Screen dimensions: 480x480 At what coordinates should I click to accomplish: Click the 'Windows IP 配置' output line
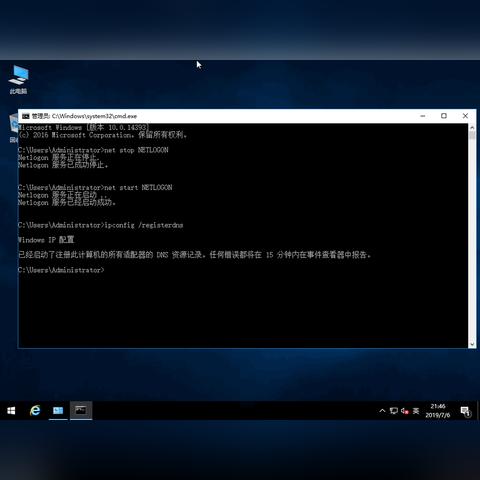click(x=46, y=240)
